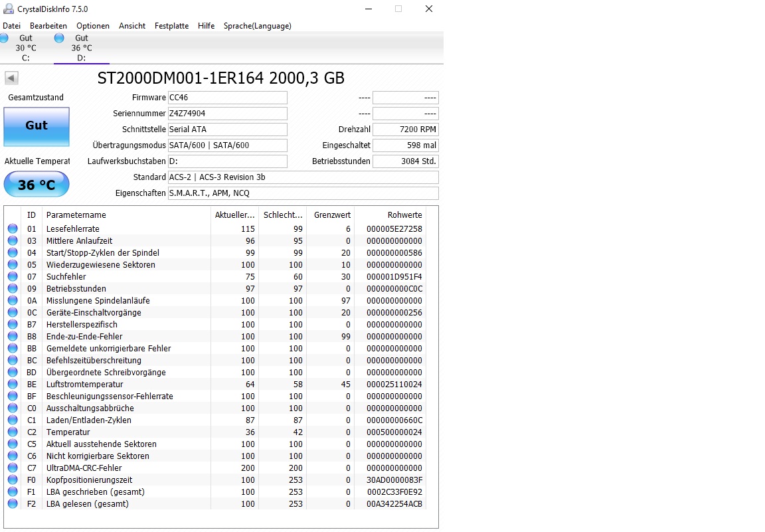Viewport: 765px width, 532px height.
Task: Minimize the CrystalDiskInfo window
Action: click(x=369, y=9)
